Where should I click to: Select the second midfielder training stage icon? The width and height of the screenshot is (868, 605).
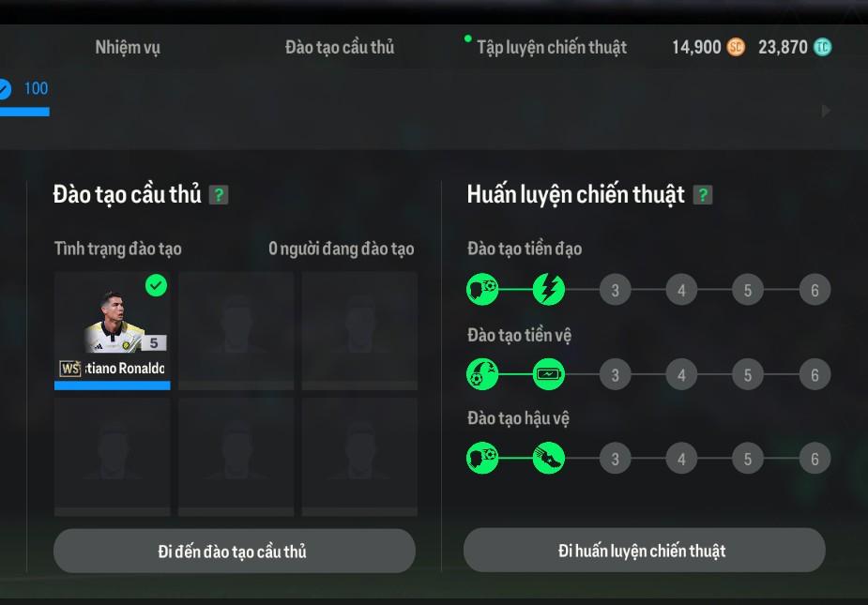tap(548, 375)
